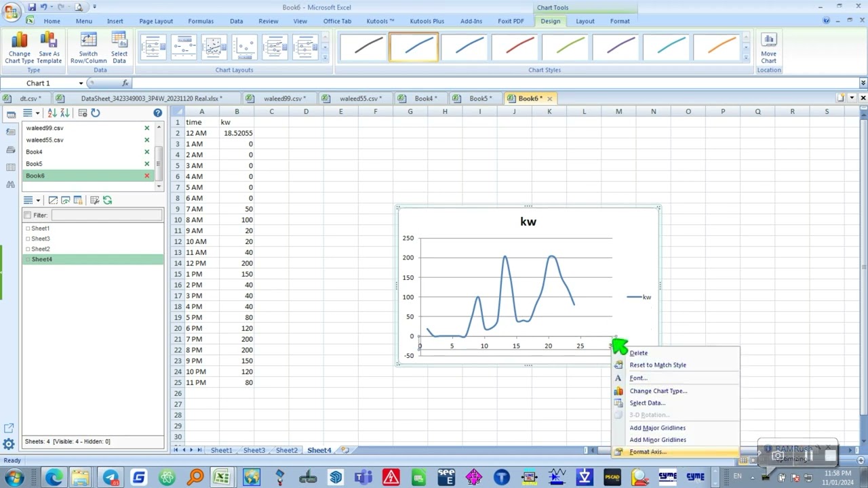Open the Insert ribbon tab
868x488 pixels.
115,21
